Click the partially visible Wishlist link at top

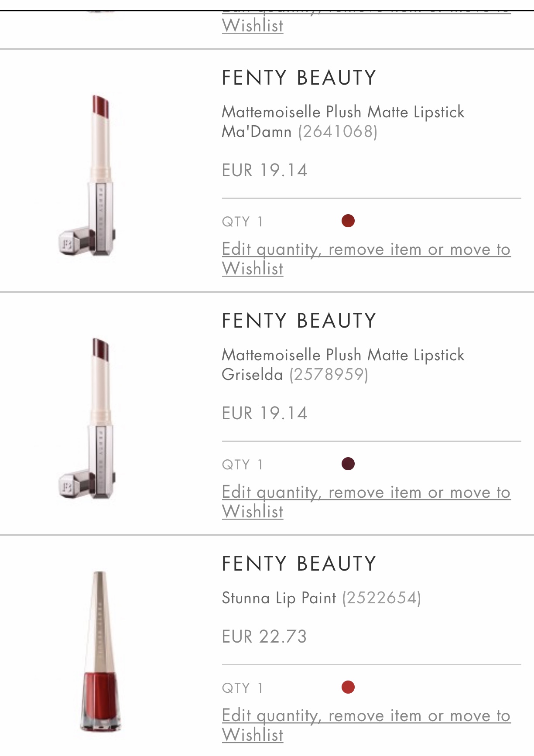pyautogui.click(x=253, y=26)
